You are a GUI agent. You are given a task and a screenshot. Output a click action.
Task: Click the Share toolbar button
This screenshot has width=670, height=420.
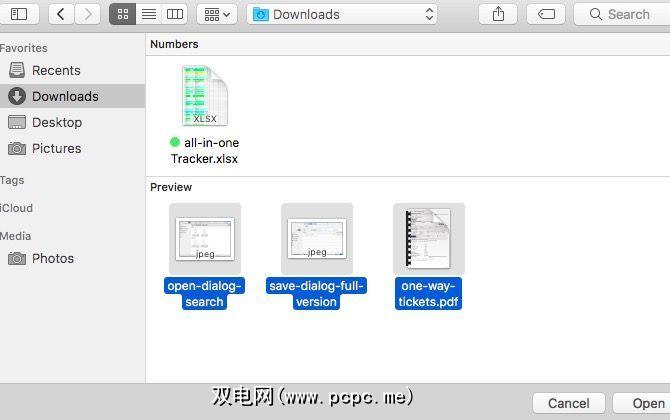498,14
